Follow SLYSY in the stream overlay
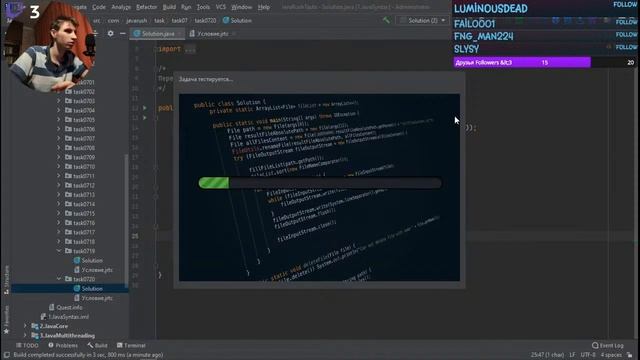This screenshot has width=640, height=360. tap(627, 47)
